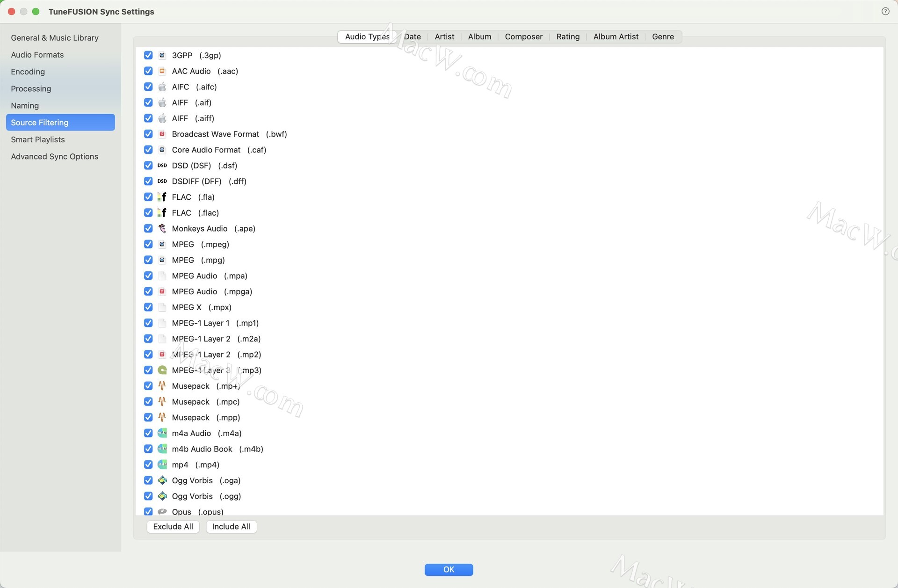The image size is (898, 588).
Task: Click the MPEG-1 Layer 2 (.m2a) row text
Action: (216, 339)
